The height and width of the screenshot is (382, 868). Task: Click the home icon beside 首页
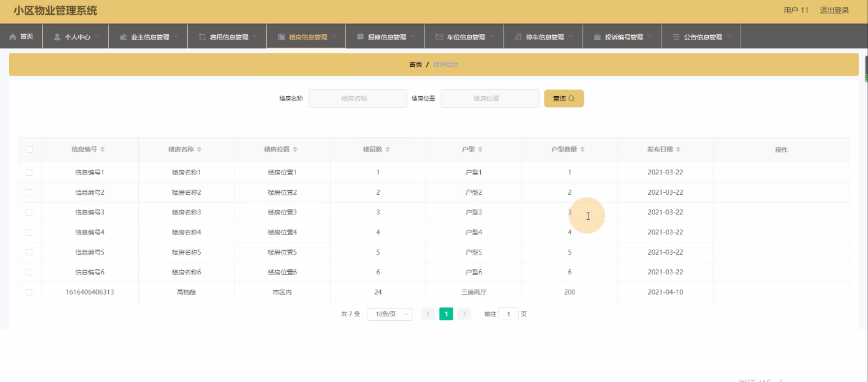(13, 37)
